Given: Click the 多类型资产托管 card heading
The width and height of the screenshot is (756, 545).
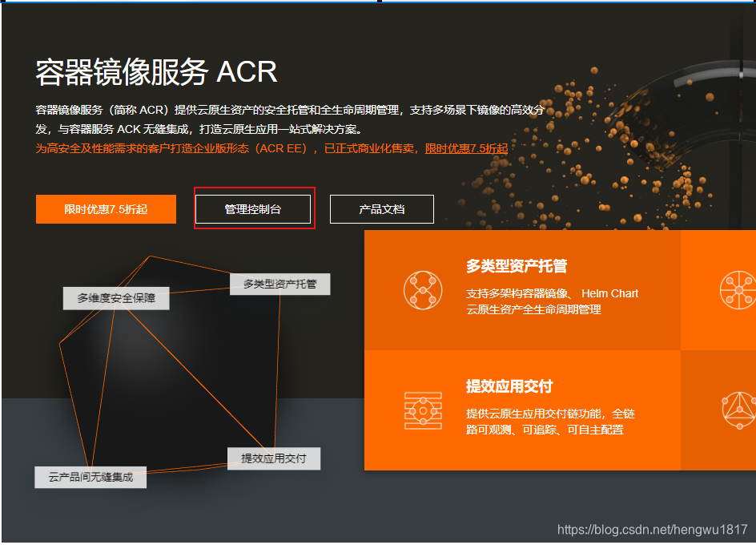Looking at the screenshot, I should (517, 266).
